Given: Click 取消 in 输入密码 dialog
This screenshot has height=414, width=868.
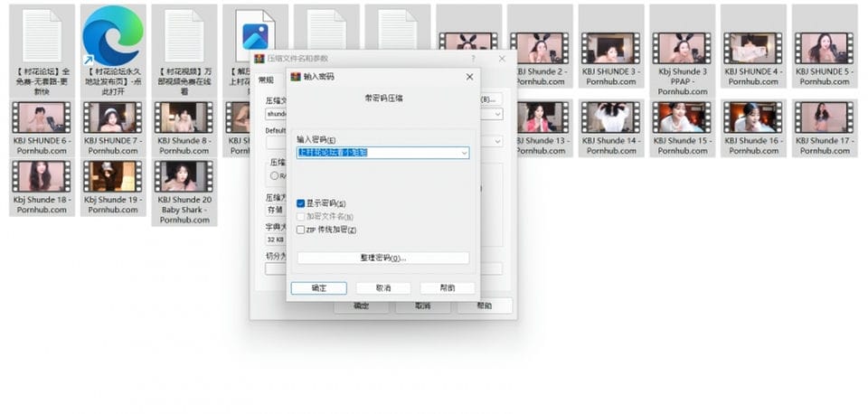Looking at the screenshot, I should coord(383,288).
